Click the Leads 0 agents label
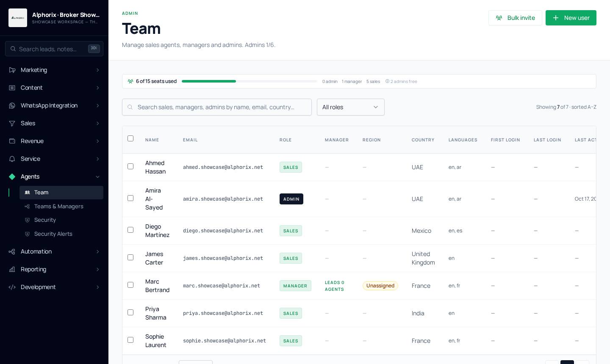The image size is (610, 364). [335, 286]
